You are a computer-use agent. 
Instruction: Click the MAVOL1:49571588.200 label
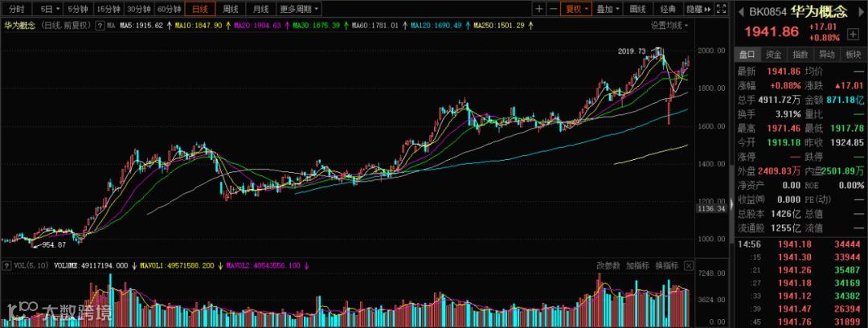(x=176, y=266)
